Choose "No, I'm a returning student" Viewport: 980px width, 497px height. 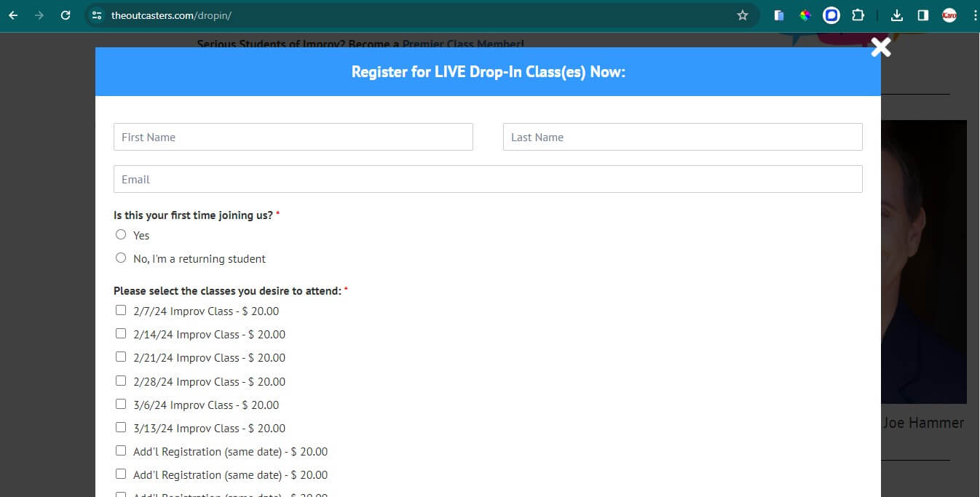(x=121, y=258)
